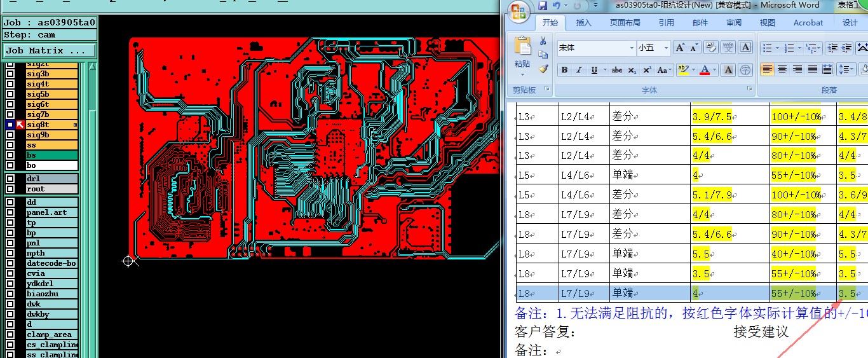Switch to the 页面布局 ribbon tab
Image resolution: width=868 pixels, height=358 pixels.
(x=625, y=22)
